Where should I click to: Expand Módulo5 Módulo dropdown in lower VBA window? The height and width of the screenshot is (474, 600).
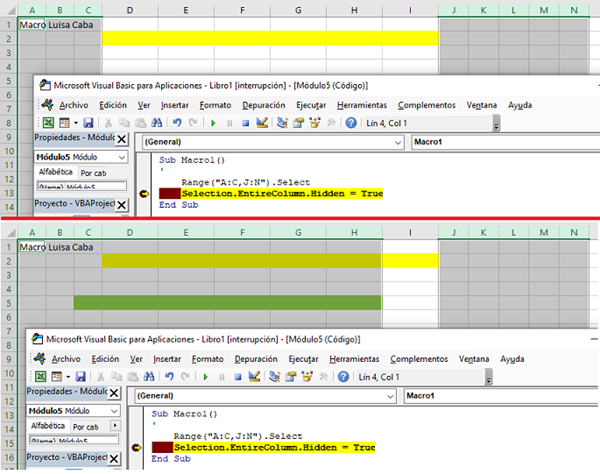point(114,411)
